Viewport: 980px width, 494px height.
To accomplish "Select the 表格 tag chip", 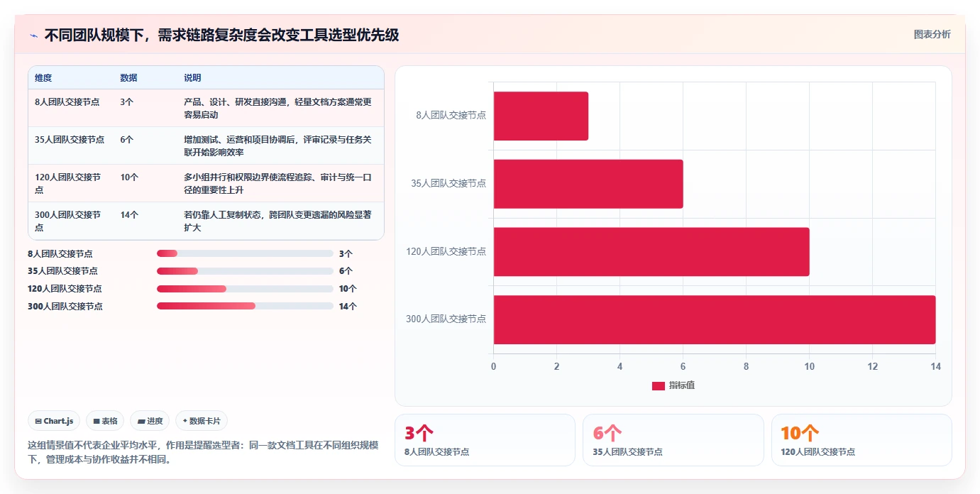I will (105, 421).
